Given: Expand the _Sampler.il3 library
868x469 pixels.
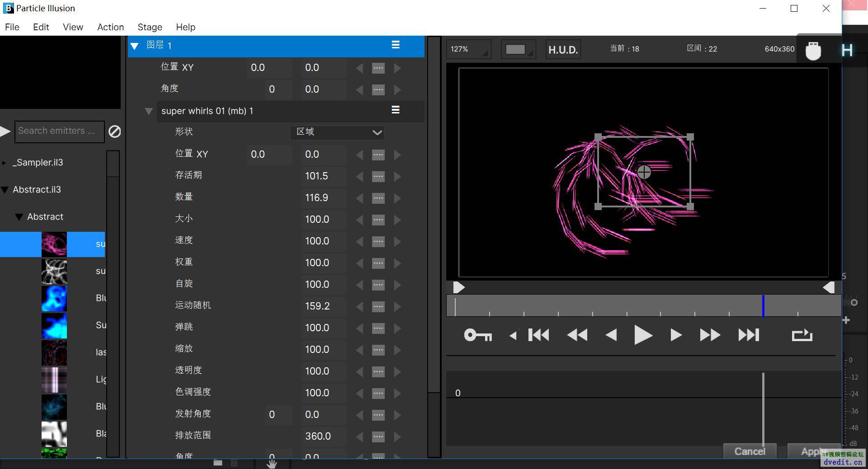Looking at the screenshot, I should (4, 163).
